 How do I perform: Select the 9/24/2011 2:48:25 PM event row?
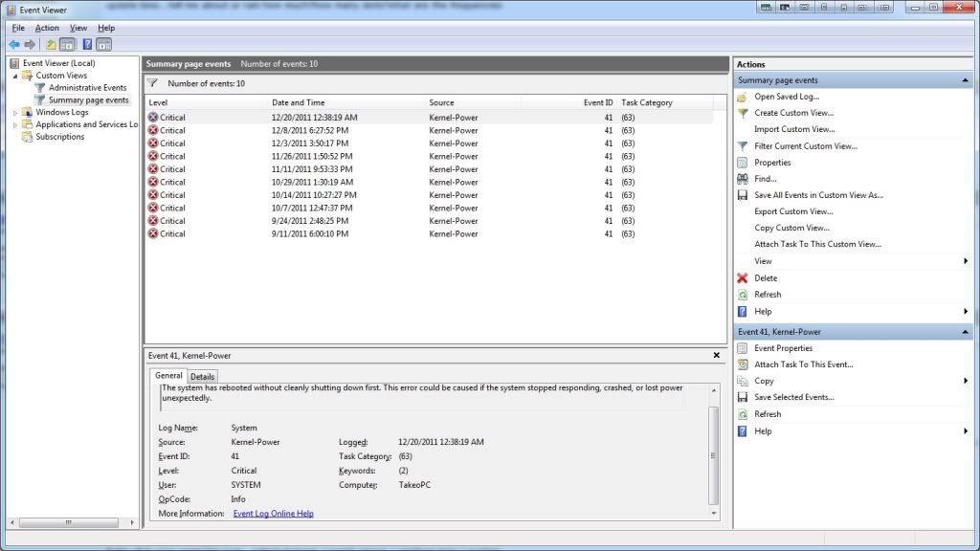pyautogui.click(x=430, y=221)
